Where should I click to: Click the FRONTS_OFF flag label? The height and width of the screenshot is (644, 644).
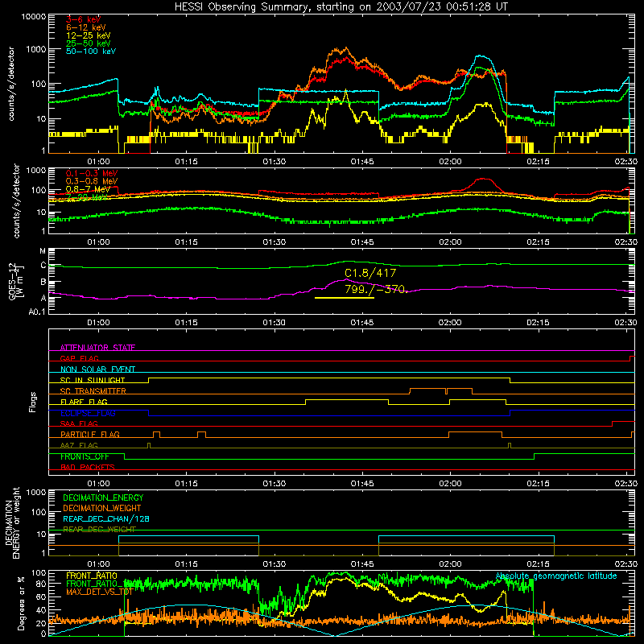point(85,456)
